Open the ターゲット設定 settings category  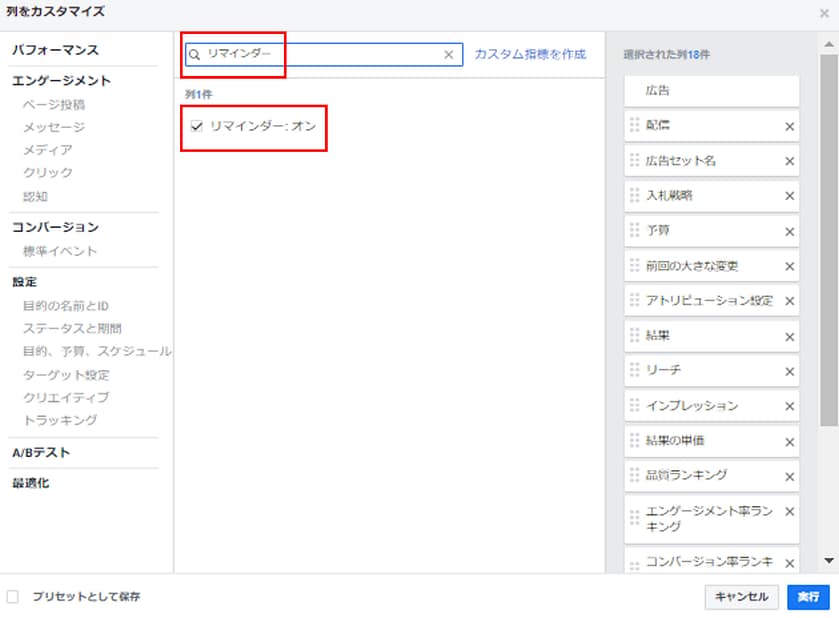(66, 375)
